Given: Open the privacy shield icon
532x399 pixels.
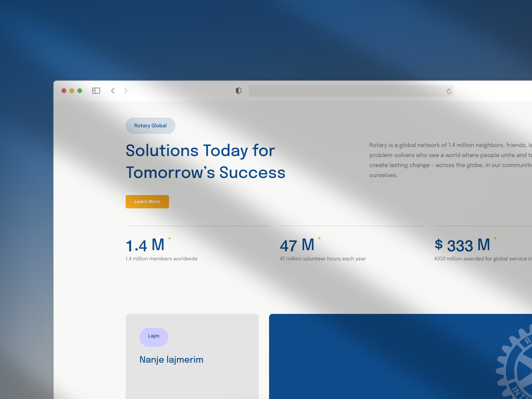Looking at the screenshot, I should pos(238,91).
